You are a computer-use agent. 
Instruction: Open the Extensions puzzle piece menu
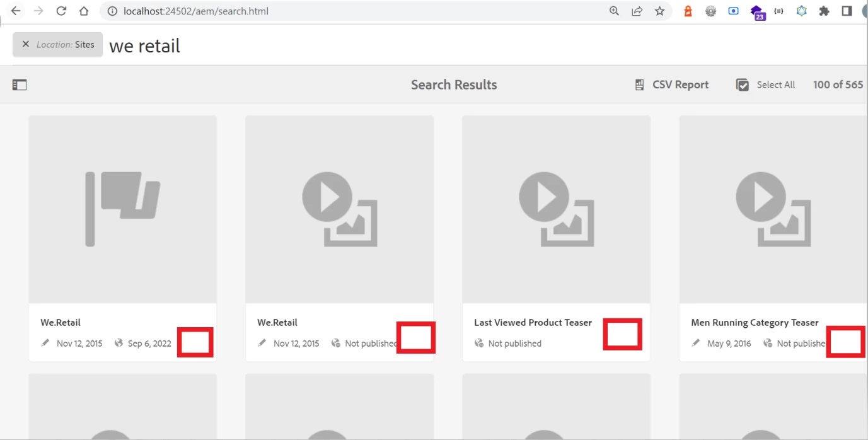click(x=824, y=11)
